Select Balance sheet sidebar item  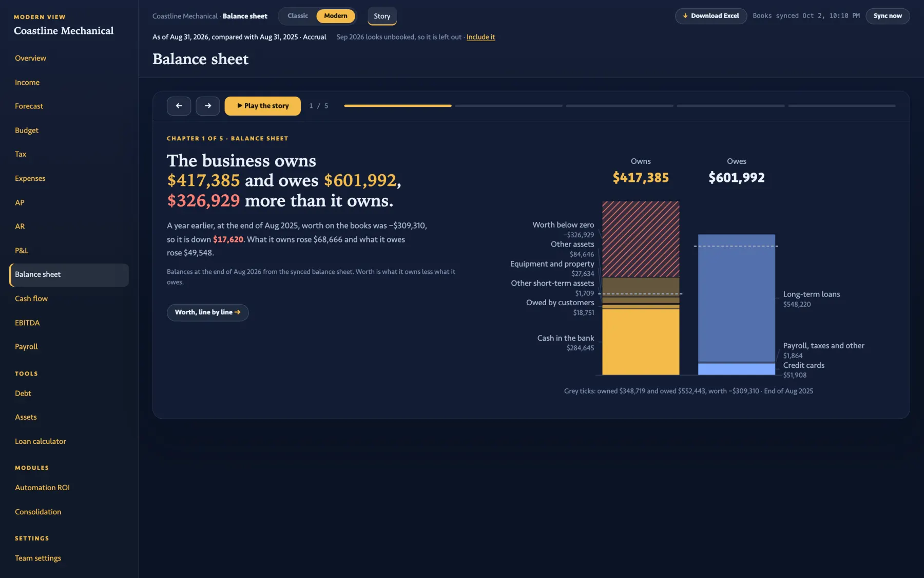[x=69, y=275]
